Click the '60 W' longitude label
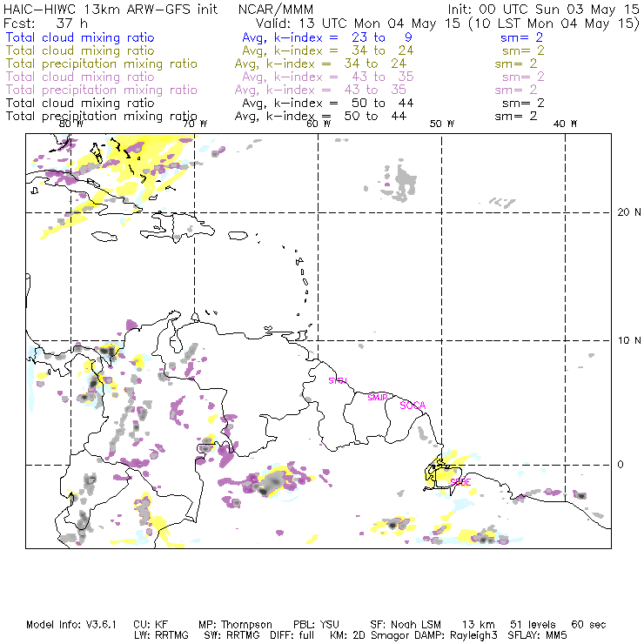The height and width of the screenshot is (644, 644). (319, 124)
